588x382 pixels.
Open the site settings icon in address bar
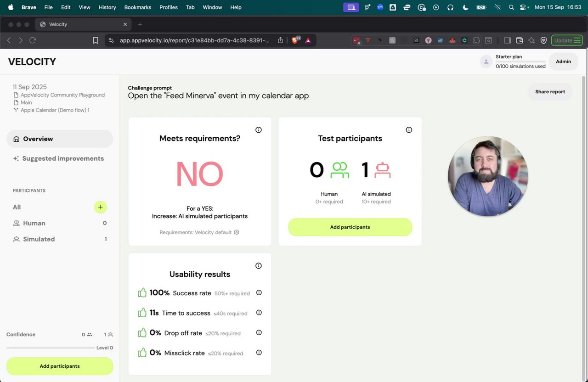pyautogui.click(x=111, y=40)
